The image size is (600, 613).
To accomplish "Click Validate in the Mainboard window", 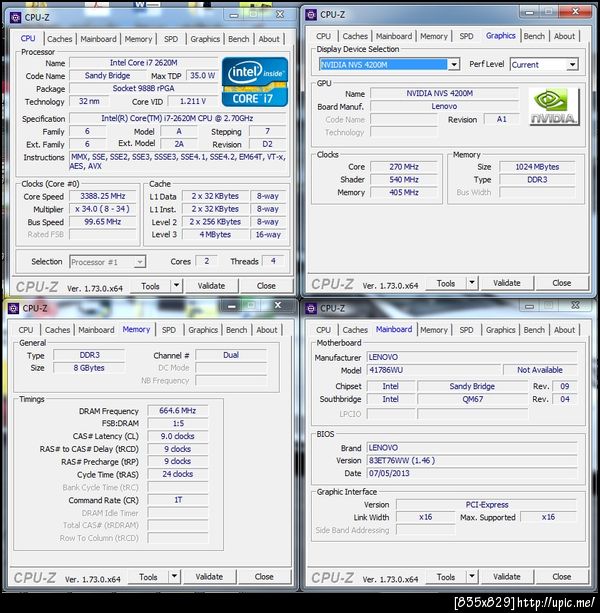I will coord(507,577).
